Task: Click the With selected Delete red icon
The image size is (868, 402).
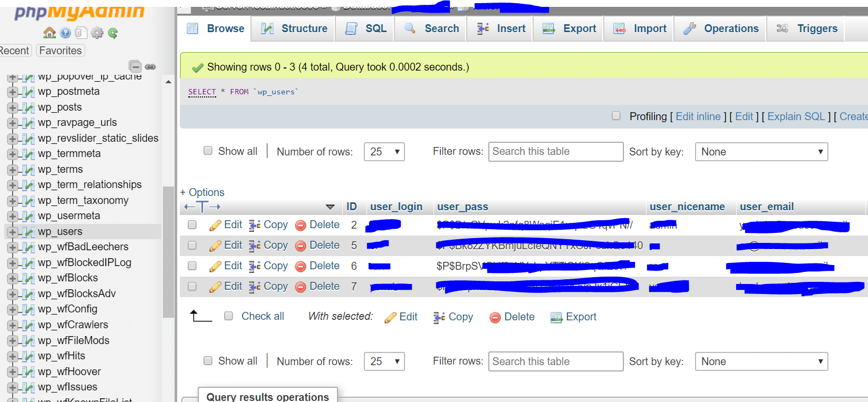Action: tap(495, 317)
